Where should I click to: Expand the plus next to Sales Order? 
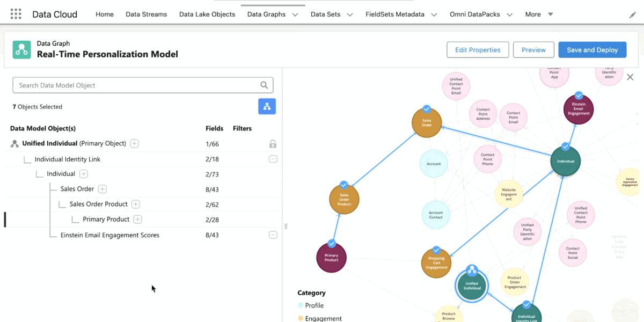[102, 189]
